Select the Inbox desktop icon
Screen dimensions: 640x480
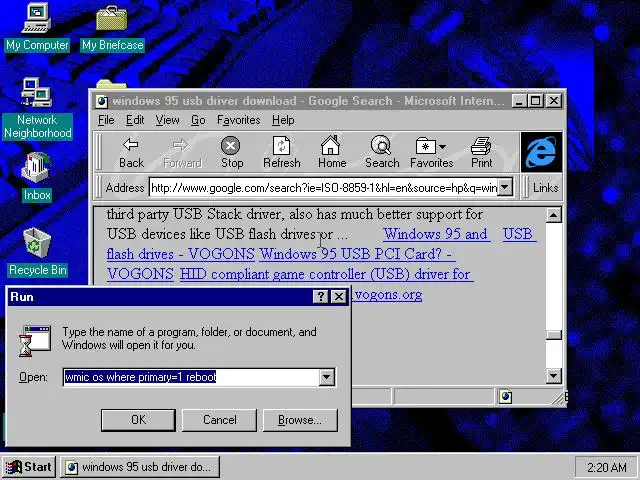(x=37, y=177)
